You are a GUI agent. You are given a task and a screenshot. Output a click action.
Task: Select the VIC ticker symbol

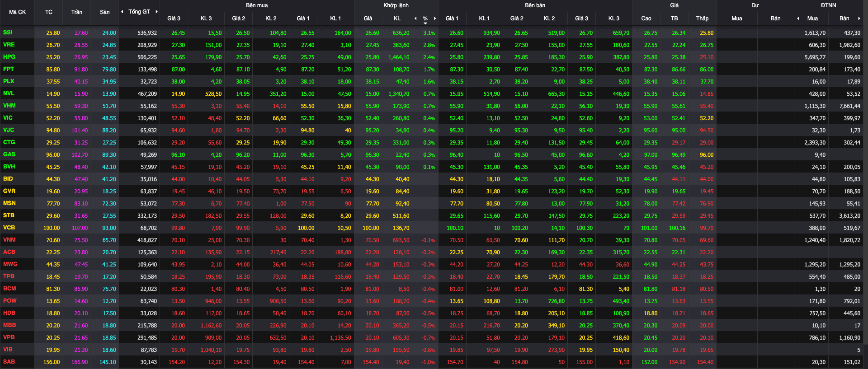[8, 118]
